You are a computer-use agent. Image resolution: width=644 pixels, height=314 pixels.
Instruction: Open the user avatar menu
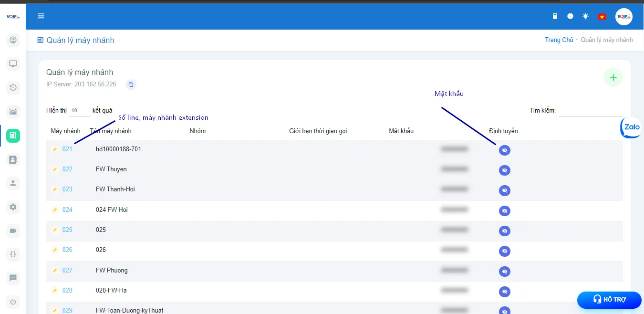pyautogui.click(x=623, y=17)
